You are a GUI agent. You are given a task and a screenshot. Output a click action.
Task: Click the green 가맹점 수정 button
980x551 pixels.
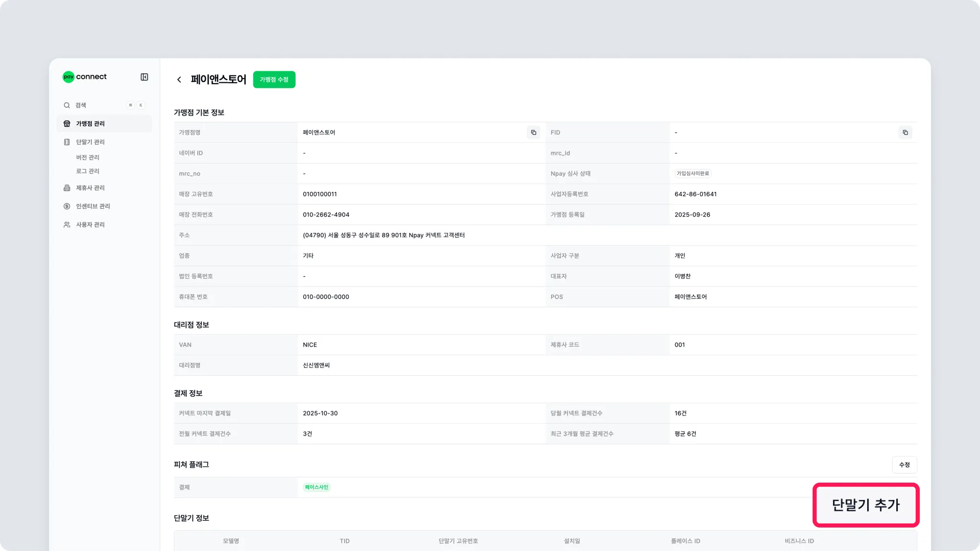tap(274, 79)
